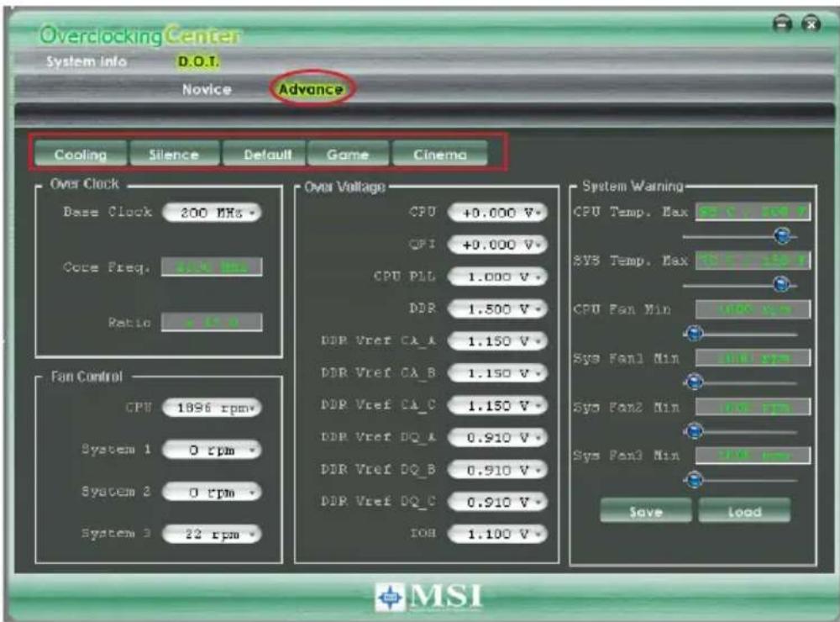Image resolution: width=840 pixels, height=622 pixels.
Task: Open the DDR 1.500 V dropdown
Action: click(x=497, y=308)
